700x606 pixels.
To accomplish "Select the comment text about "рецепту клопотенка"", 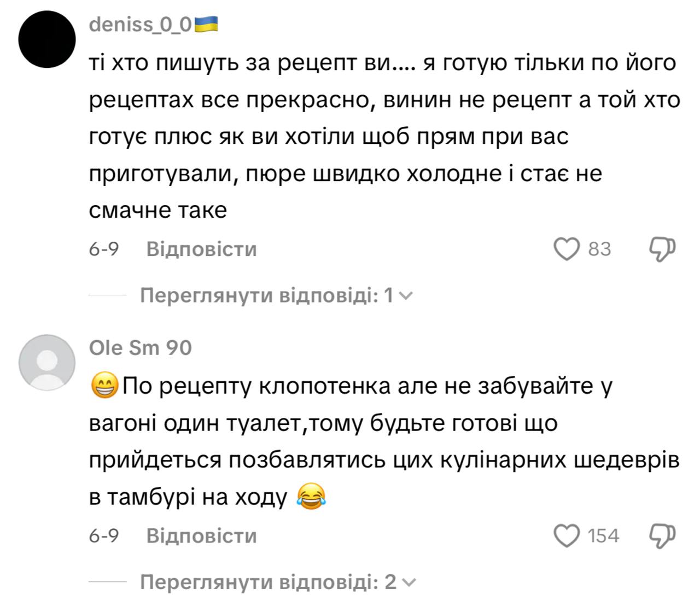I will 383,442.
